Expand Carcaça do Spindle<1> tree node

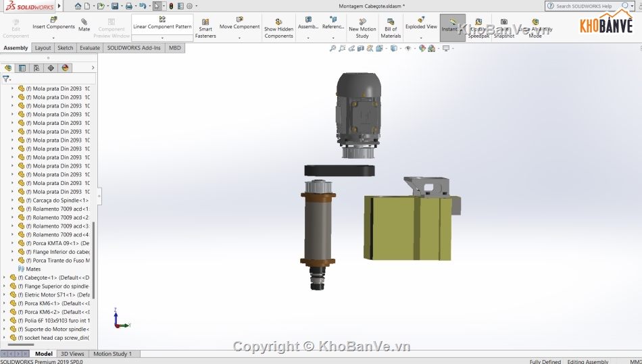12,200
